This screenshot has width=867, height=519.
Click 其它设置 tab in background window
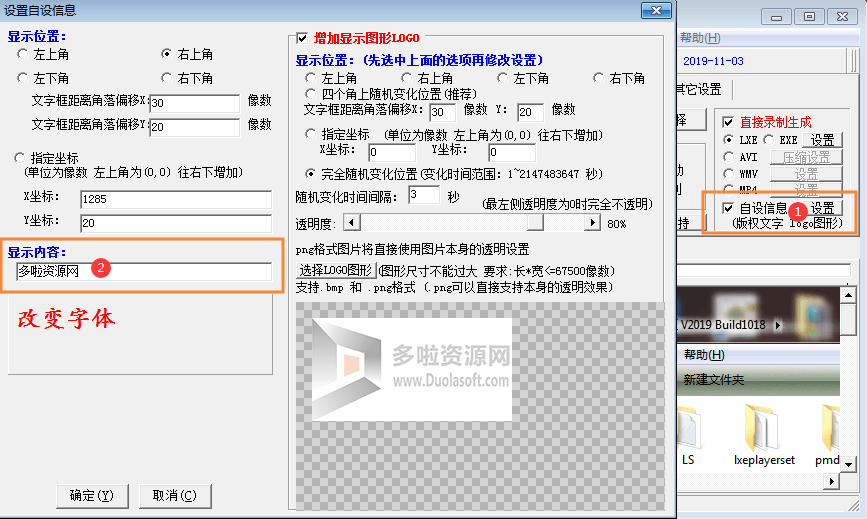pos(699,90)
